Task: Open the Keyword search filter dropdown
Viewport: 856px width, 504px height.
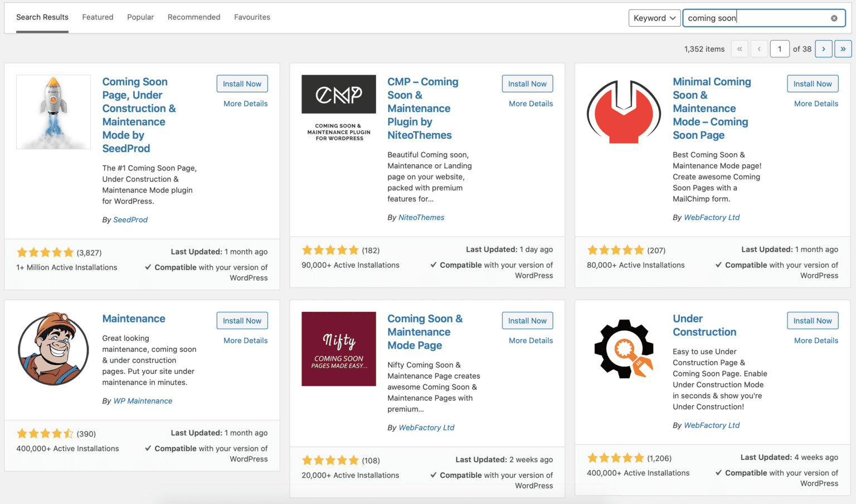Action: pos(654,18)
